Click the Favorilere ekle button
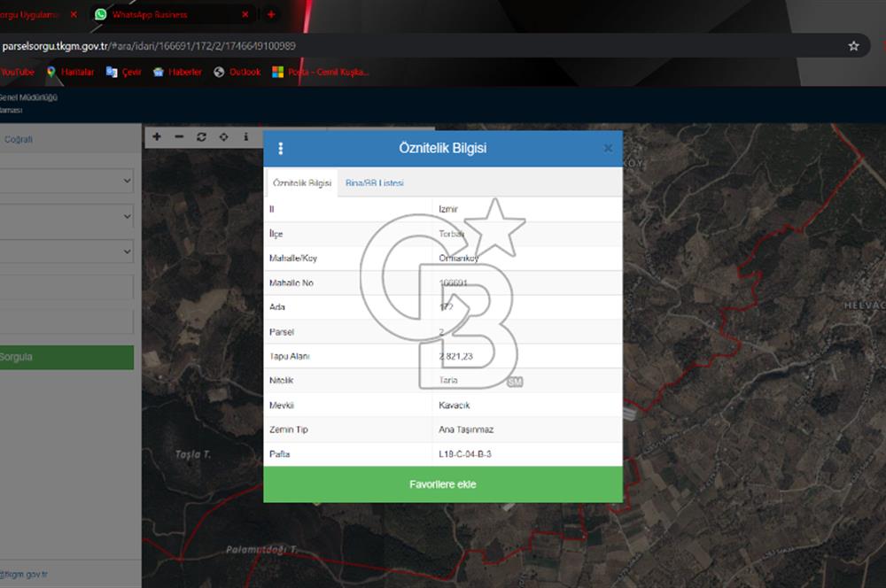886x588 pixels. tap(443, 484)
